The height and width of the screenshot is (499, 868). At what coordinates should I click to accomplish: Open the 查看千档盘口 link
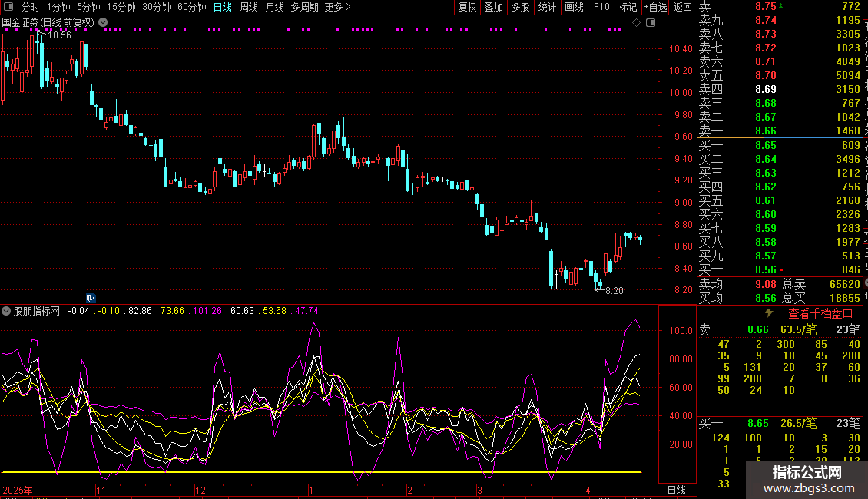(x=820, y=313)
